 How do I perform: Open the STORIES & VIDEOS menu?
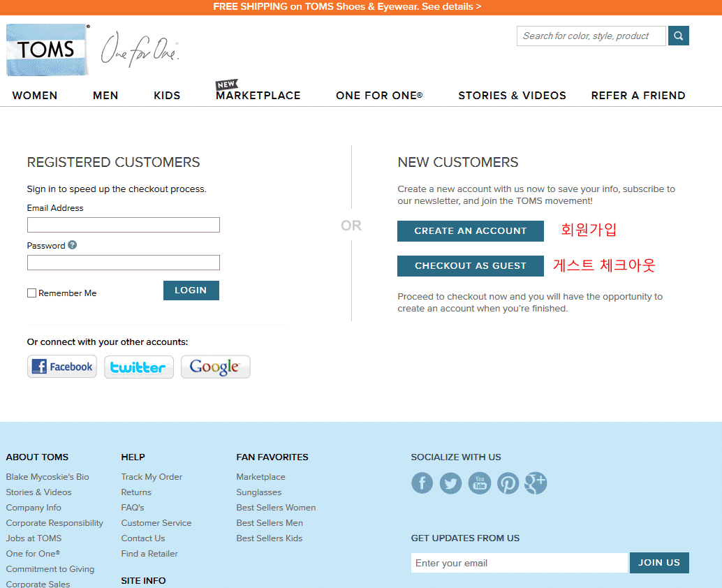[x=512, y=96]
